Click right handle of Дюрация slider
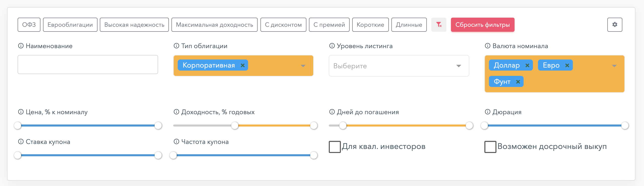Image resolution: width=644 pixels, height=186 pixels. (625, 126)
